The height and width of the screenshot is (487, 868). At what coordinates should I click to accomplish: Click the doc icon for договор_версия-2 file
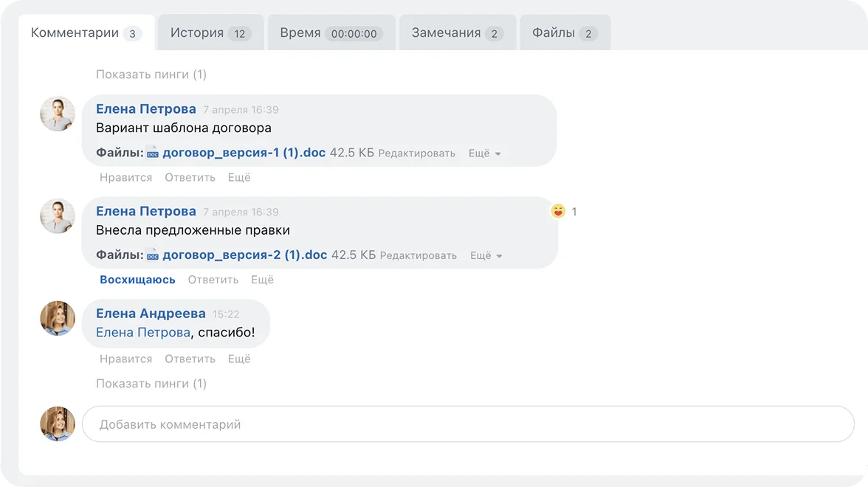[153, 255]
